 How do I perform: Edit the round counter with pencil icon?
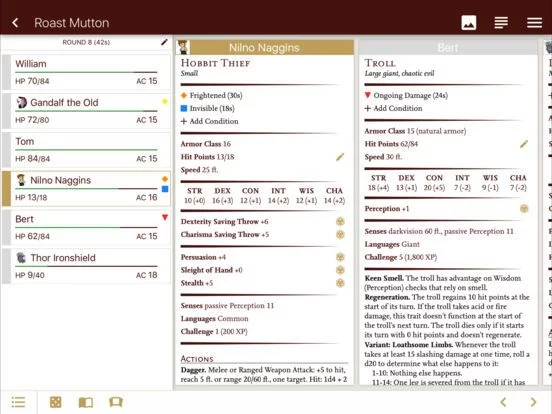[x=164, y=42]
